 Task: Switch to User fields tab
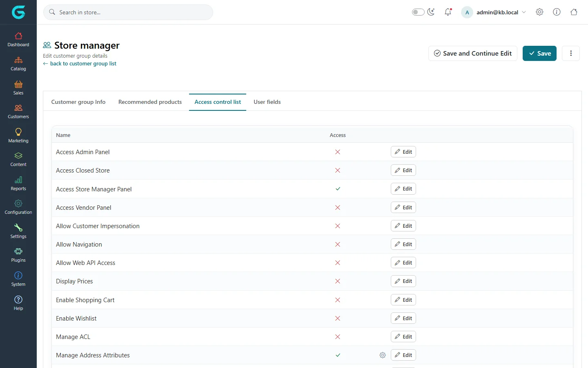point(267,102)
